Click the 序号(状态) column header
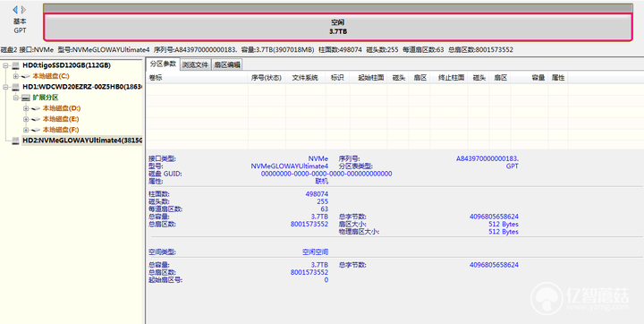644x324 pixels. click(x=267, y=78)
